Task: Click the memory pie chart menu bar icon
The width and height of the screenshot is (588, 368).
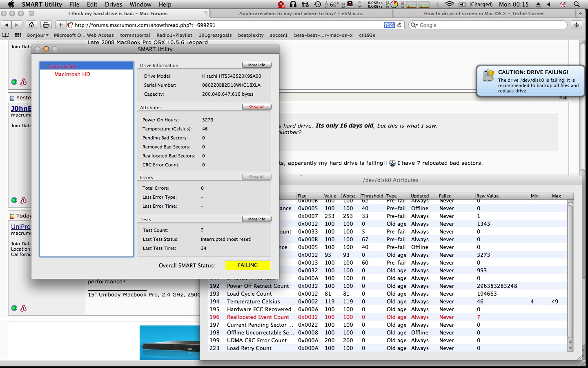Action: pyautogui.click(x=394, y=4)
